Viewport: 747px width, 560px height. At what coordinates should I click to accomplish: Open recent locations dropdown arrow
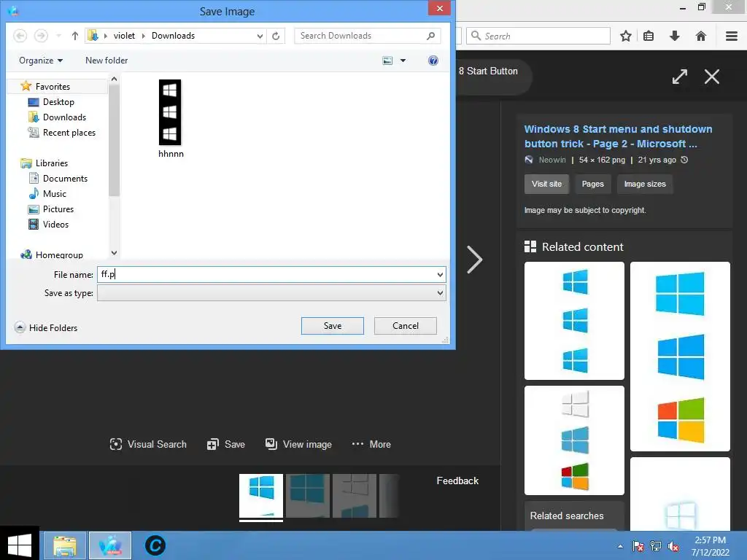tap(58, 36)
